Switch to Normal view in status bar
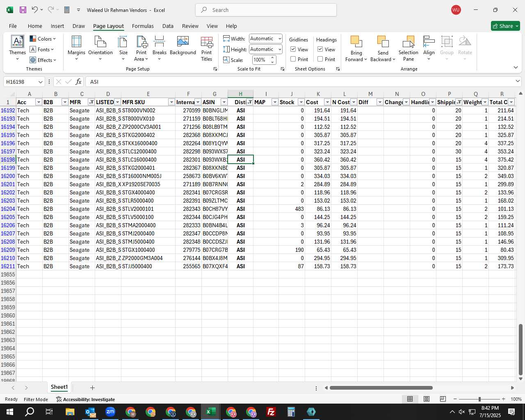 pos(410,399)
